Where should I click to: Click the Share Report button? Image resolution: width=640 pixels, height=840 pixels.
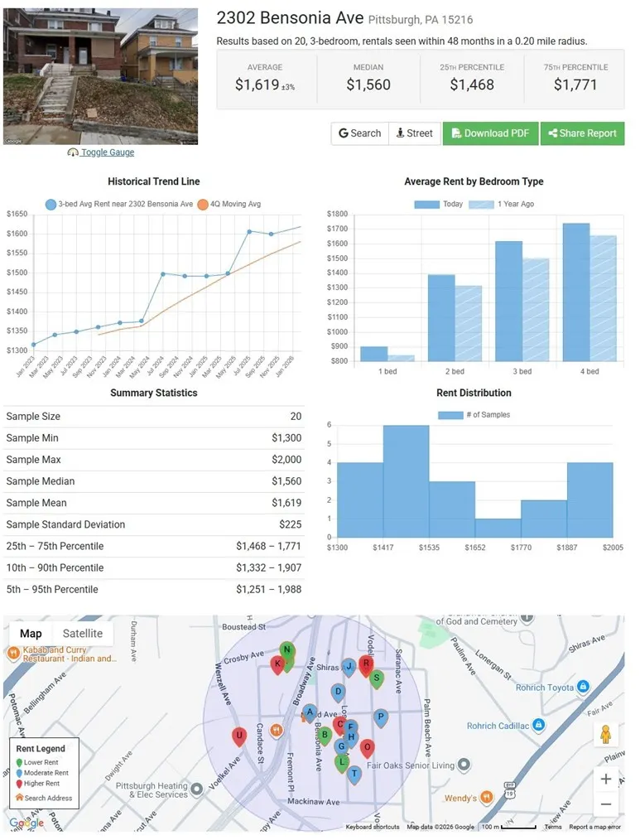coord(582,133)
